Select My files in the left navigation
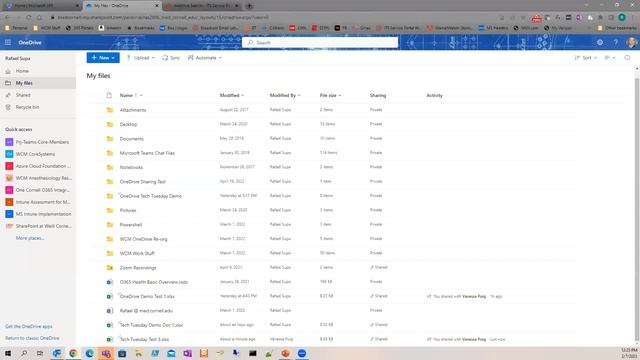This screenshot has height=360, width=640. click(x=38, y=83)
